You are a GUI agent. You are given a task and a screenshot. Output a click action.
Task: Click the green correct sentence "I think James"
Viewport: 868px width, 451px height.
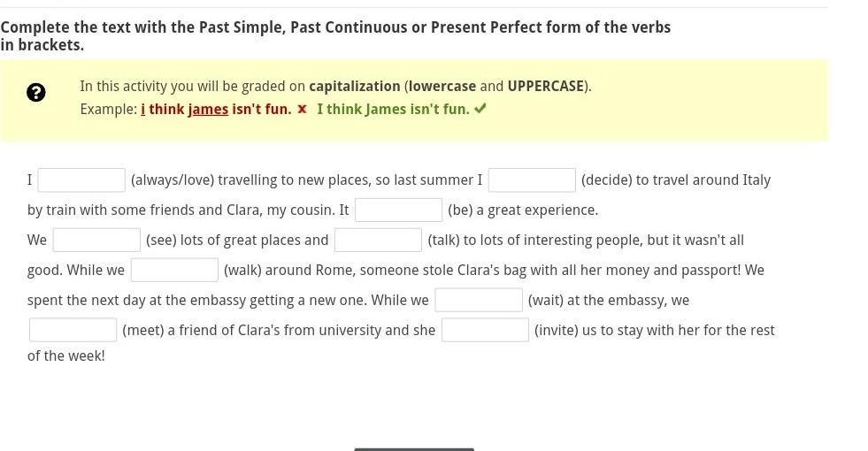click(x=393, y=109)
